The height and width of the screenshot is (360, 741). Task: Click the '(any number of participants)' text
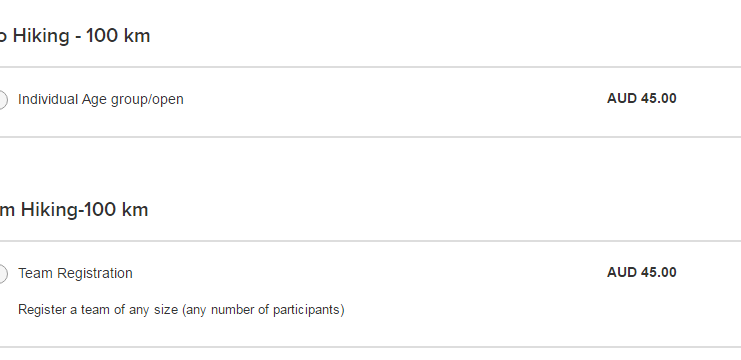pyautogui.click(x=263, y=310)
